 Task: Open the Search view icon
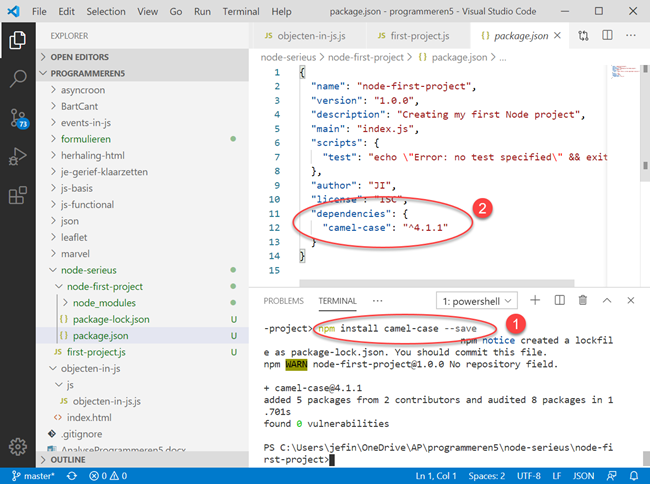click(x=17, y=79)
